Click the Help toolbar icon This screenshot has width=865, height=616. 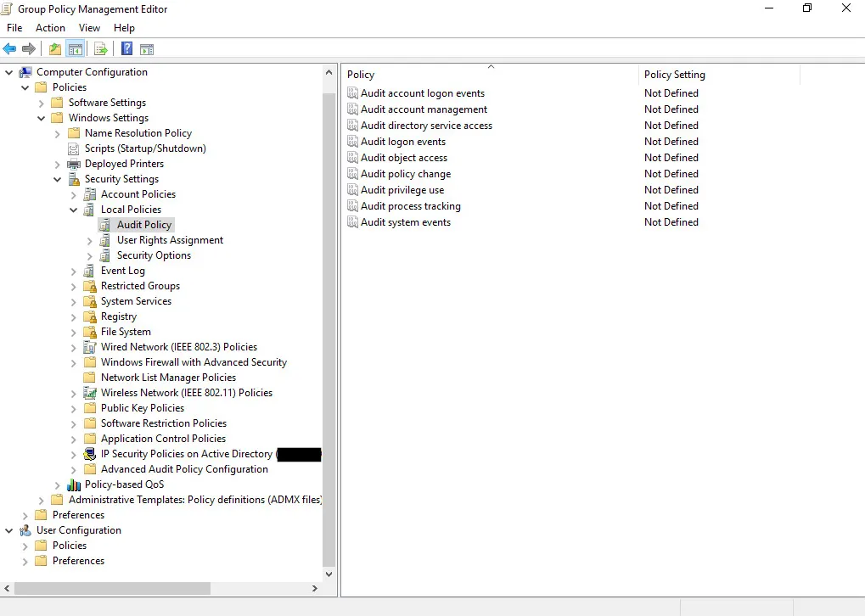(x=126, y=48)
